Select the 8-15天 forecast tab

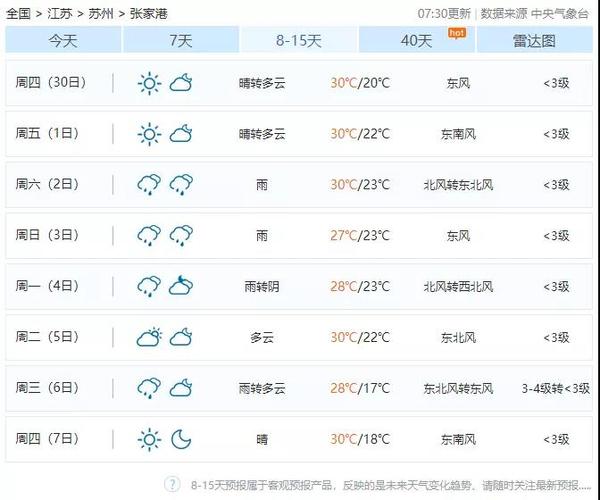298,40
